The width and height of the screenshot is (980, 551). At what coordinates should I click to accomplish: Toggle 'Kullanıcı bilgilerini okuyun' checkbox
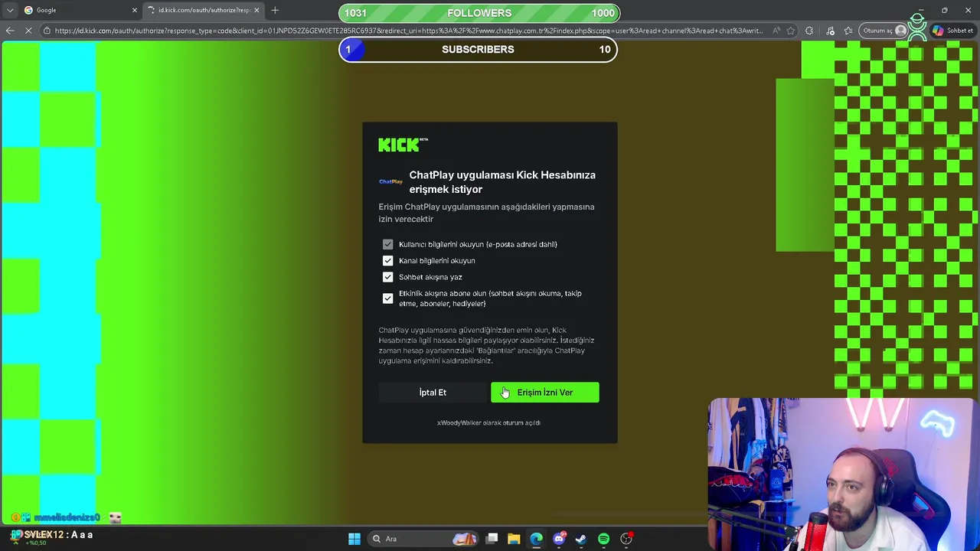click(387, 244)
